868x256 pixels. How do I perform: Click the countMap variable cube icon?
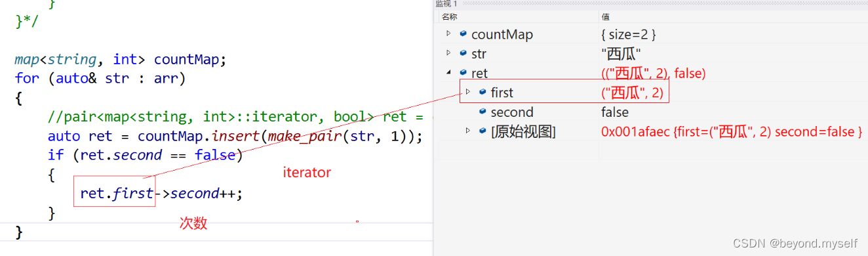pos(463,34)
